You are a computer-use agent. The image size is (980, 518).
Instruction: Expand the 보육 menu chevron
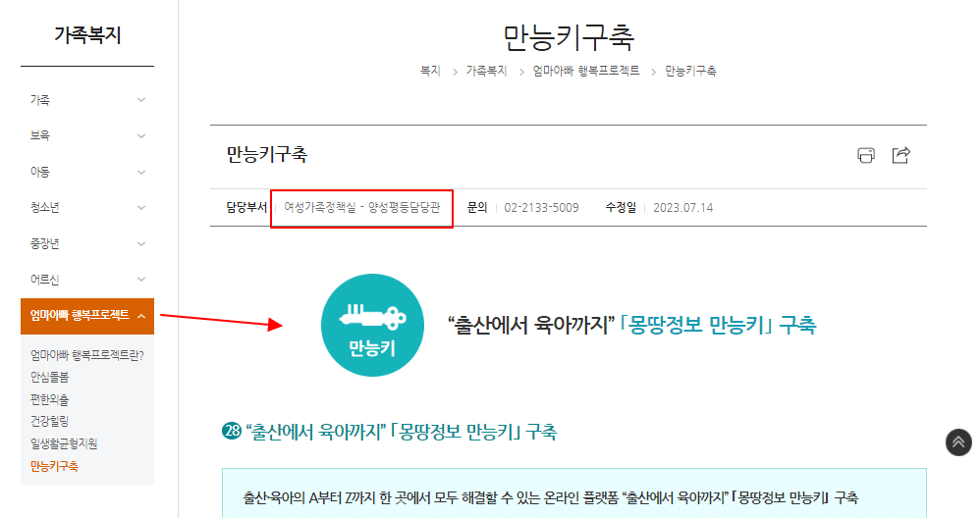tap(141, 136)
